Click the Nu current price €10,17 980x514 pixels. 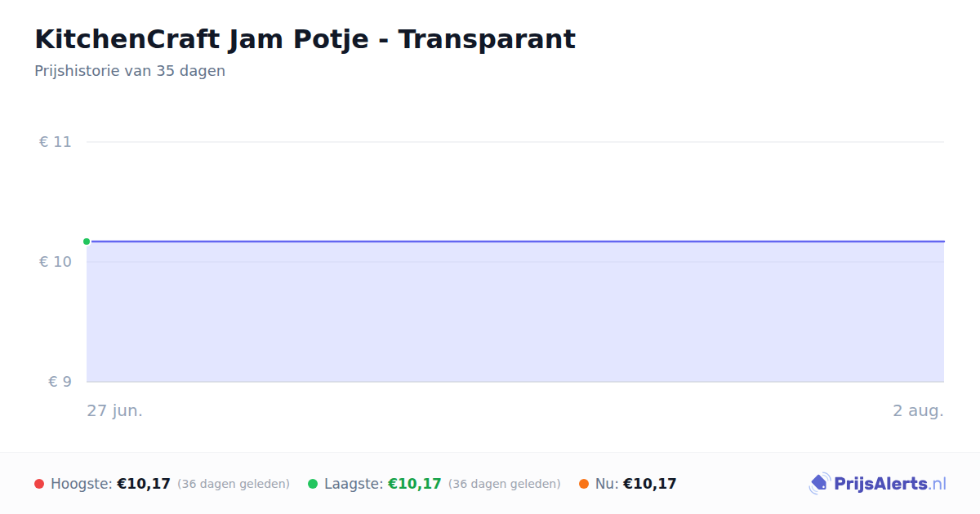point(650,484)
